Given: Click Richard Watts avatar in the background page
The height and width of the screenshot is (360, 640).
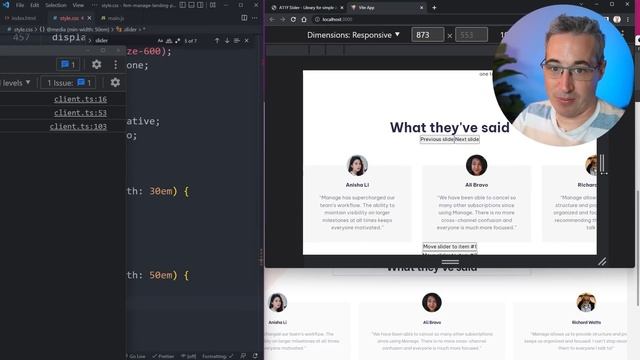Looking at the screenshot, I should click(586, 302).
